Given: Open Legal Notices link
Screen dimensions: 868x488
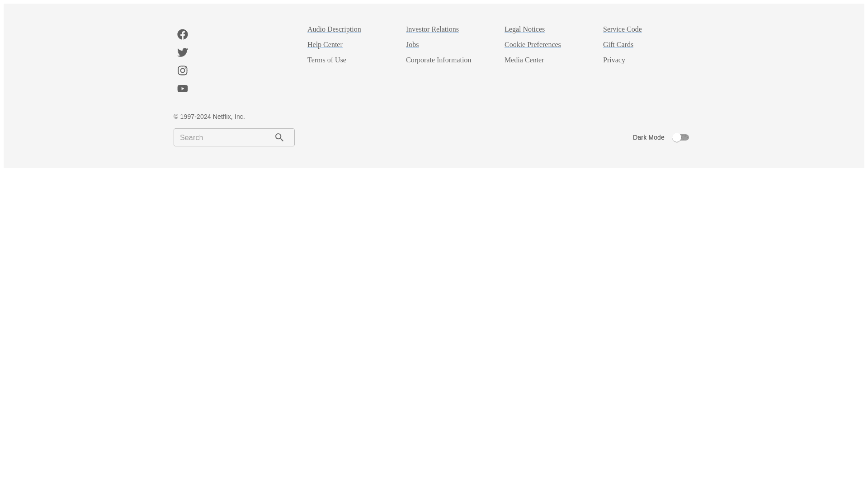Looking at the screenshot, I should point(524,29).
